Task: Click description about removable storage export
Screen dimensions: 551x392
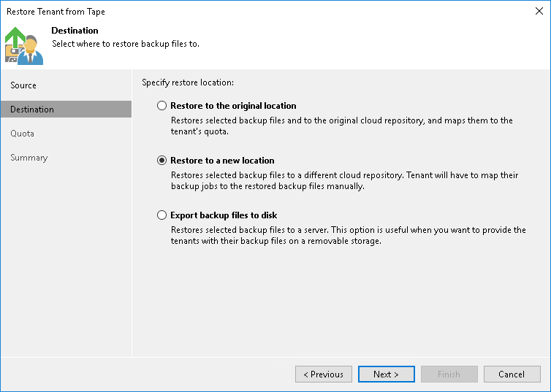Action: point(349,235)
